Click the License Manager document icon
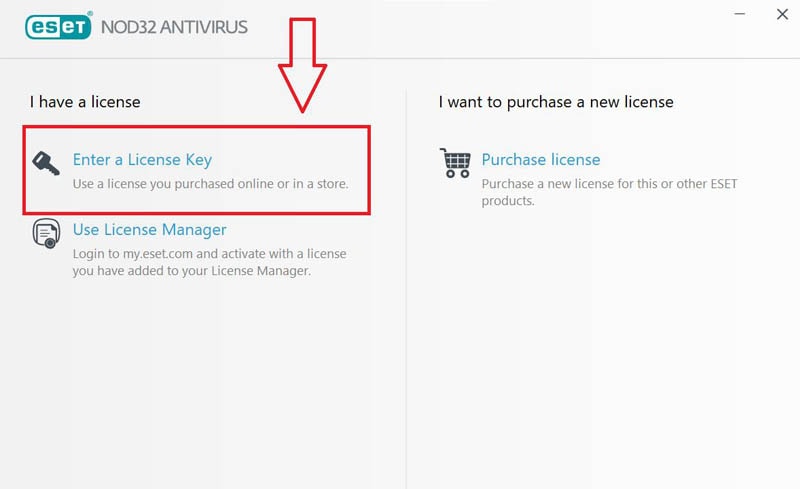 [46, 233]
